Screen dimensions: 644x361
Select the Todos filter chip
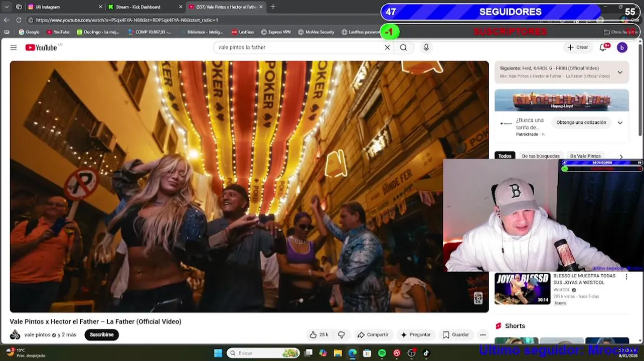click(x=505, y=156)
